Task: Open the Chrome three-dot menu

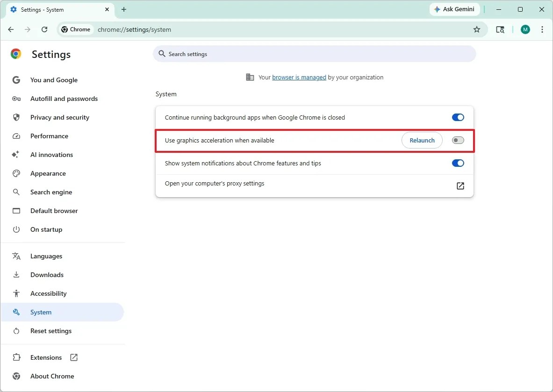Action: 542,29
